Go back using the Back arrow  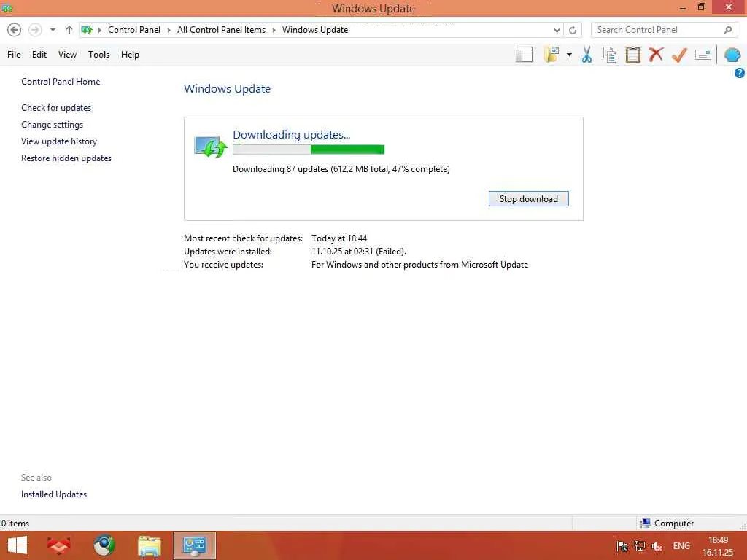tap(15, 30)
